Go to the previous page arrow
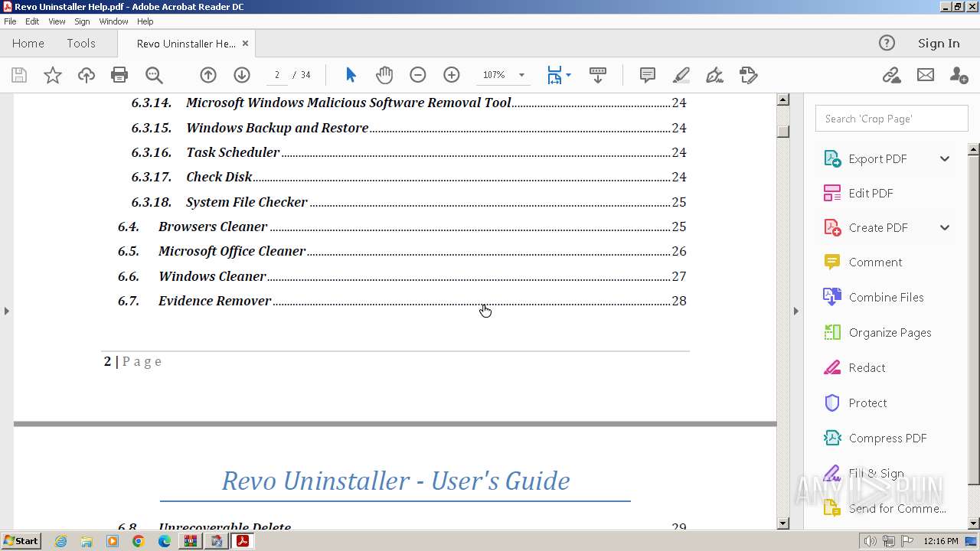The width and height of the screenshot is (980, 551). coord(208,75)
